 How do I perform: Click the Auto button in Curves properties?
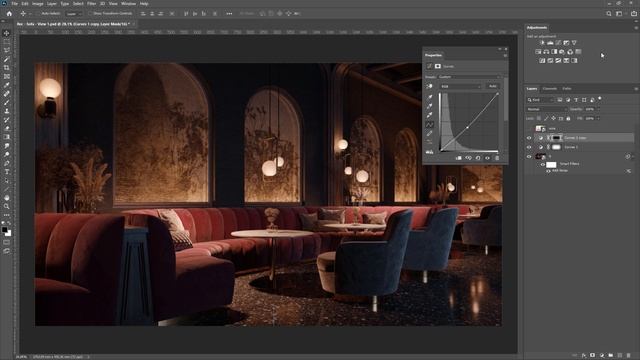pyautogui.click(x=493, y=87)
